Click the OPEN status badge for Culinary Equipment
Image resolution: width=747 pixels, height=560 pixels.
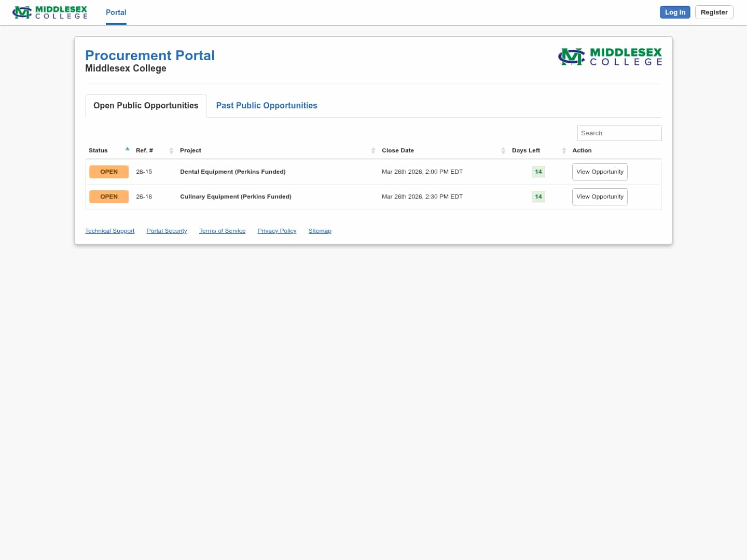click(109, 197)
